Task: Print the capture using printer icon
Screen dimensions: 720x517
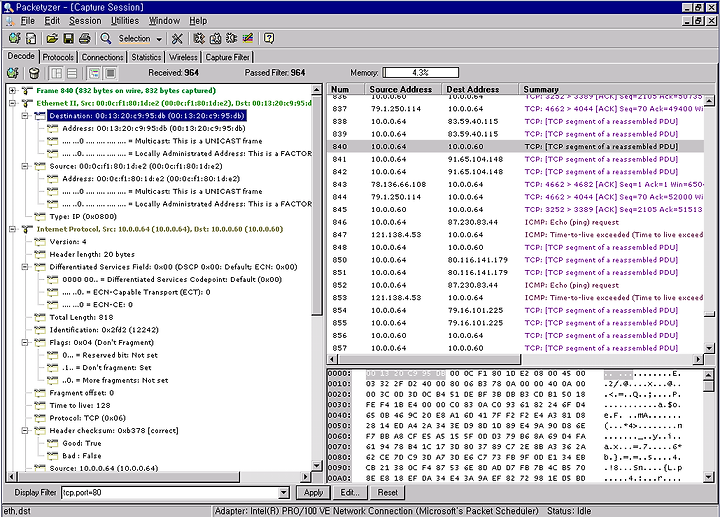Action: coord(84,39)
